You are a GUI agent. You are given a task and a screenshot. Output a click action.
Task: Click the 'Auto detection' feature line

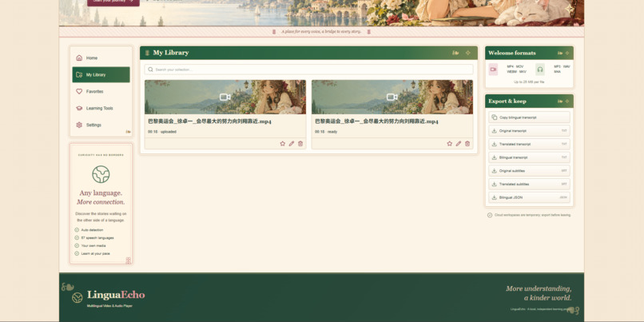(x=89, y=230)
